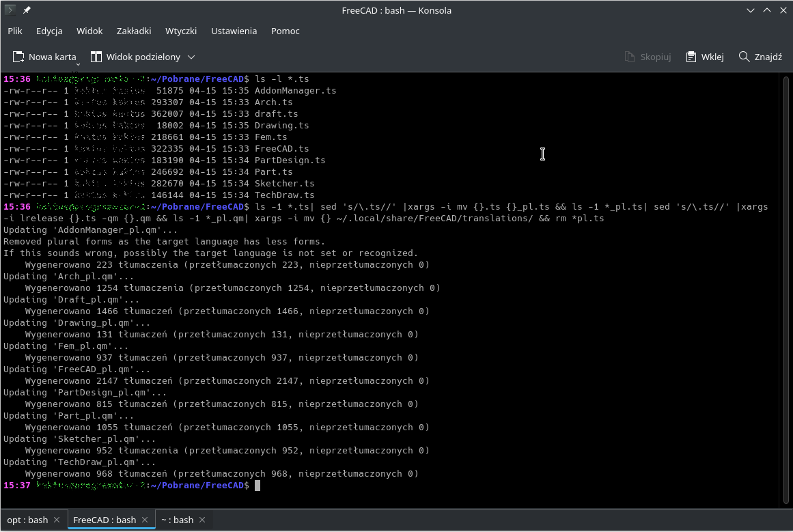Open the window menu chevron in title bar
793x532 pixels.
pyautogui.click(x=751, y=10)
